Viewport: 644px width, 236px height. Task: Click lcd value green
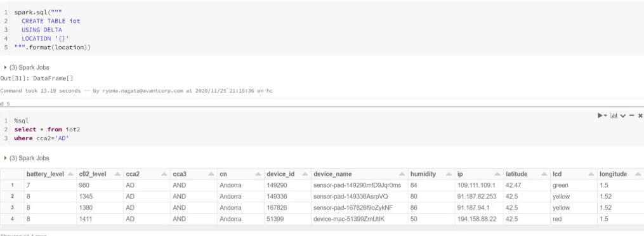(x=561, y=185)
